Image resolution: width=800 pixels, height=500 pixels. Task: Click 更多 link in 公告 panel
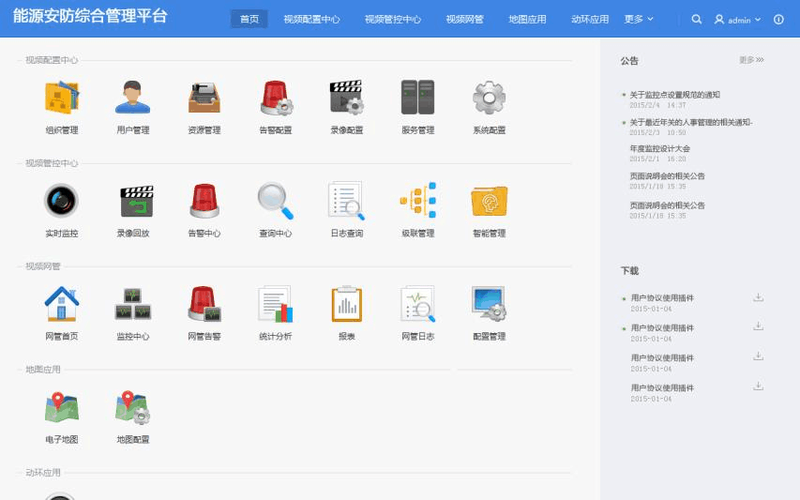tap(752, 60)
